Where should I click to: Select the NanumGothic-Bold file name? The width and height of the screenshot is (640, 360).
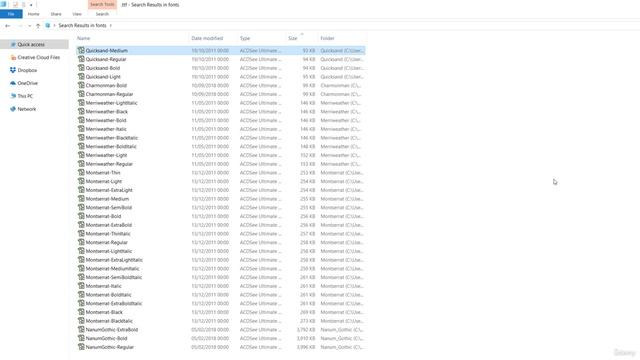[x=107, y=338]
